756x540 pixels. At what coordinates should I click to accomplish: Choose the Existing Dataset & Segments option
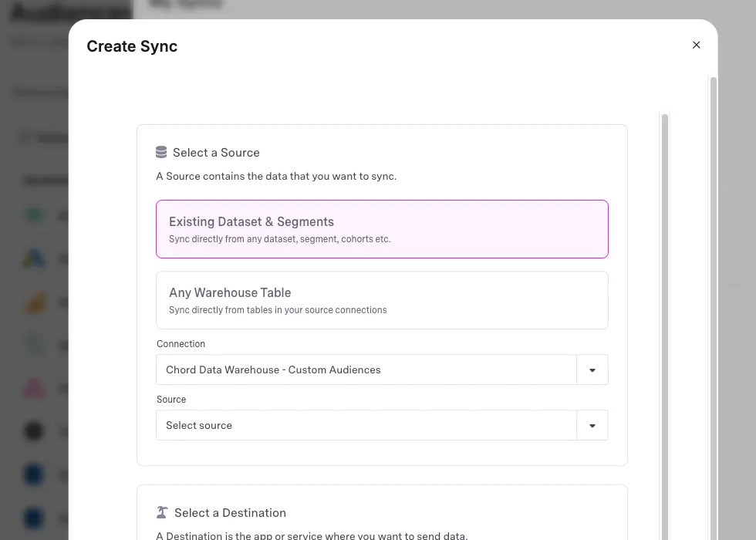382,229
